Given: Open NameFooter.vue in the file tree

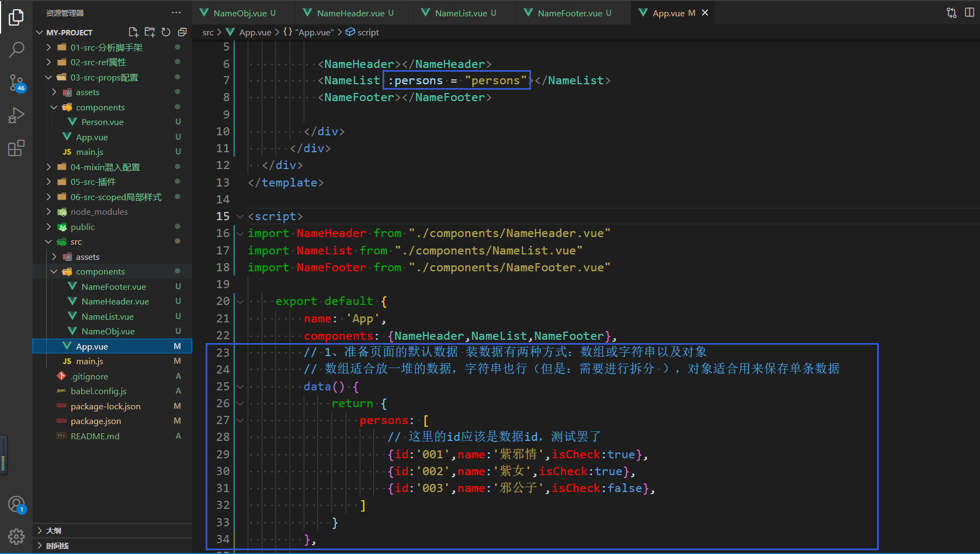Looking at the screenshot, I should (x=112, y=287).
